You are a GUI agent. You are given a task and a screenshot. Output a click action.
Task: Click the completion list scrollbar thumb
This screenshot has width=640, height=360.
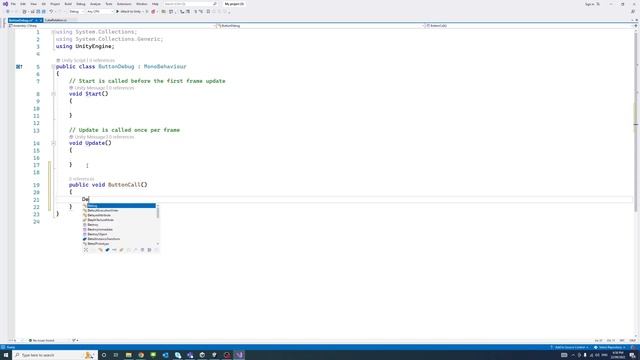pyautogui.click(x=158, y=212)
